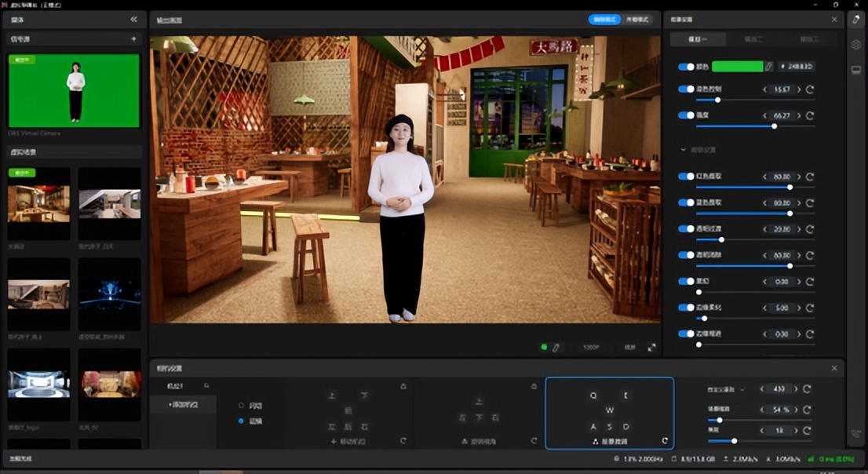Open the keying tool icon in the right sidebar
The height and width of the screenshot is (474, 868).
[x=856, y=20]
